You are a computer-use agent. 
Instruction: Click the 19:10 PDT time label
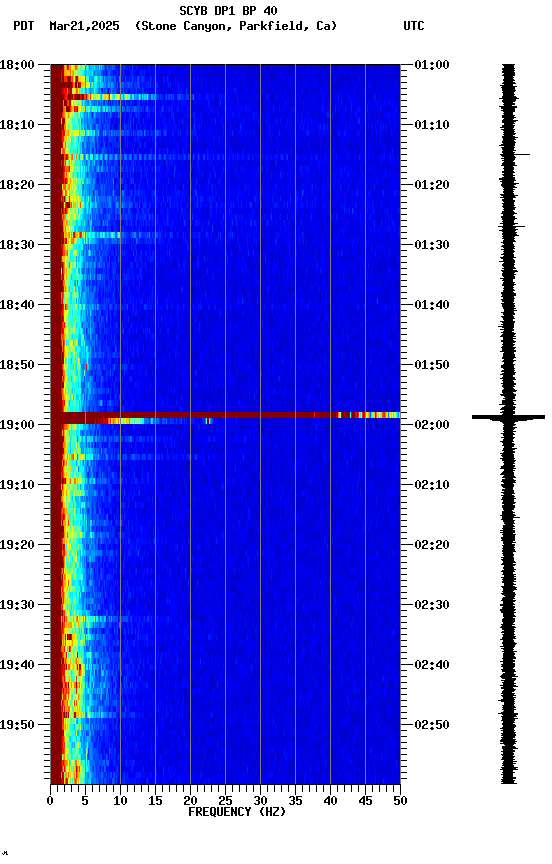[17, 485]
